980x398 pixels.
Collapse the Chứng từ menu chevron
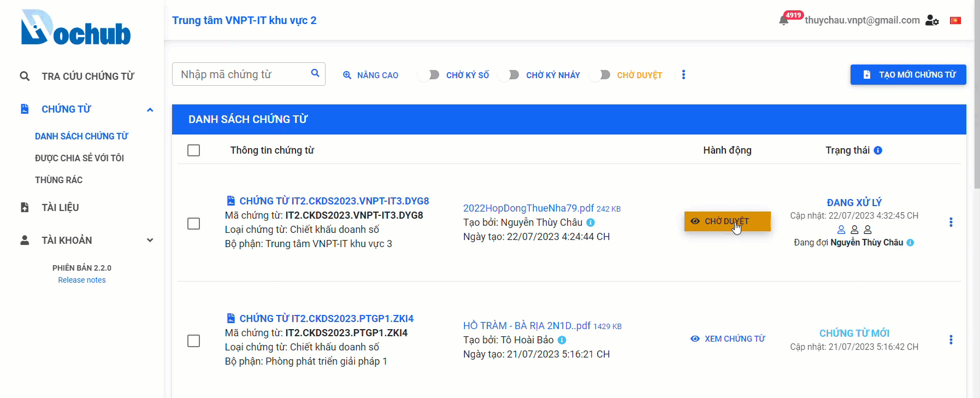click(150, 109)
